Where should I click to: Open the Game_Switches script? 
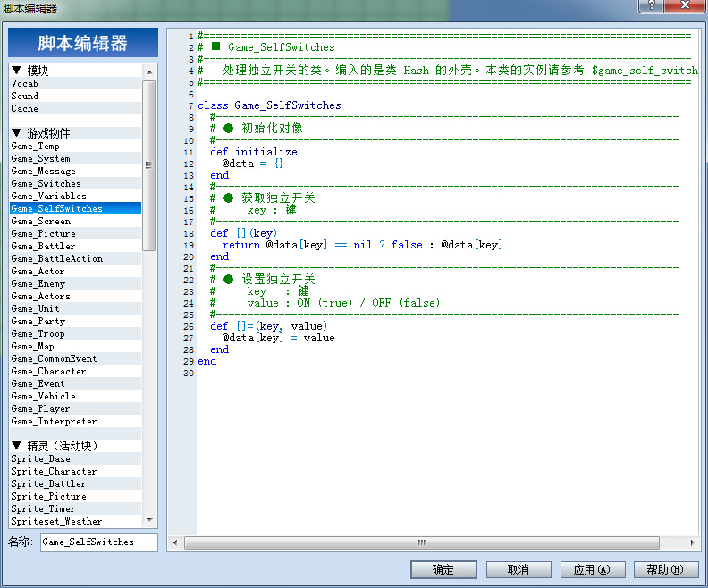(75, 183)
